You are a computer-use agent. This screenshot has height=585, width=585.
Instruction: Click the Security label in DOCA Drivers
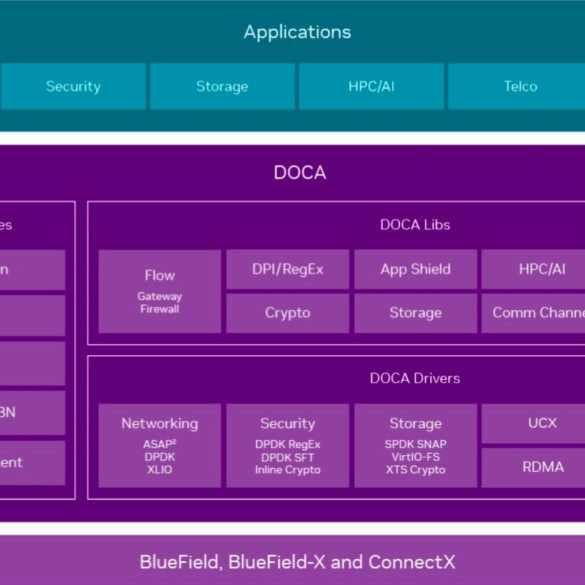pos(288,423)
